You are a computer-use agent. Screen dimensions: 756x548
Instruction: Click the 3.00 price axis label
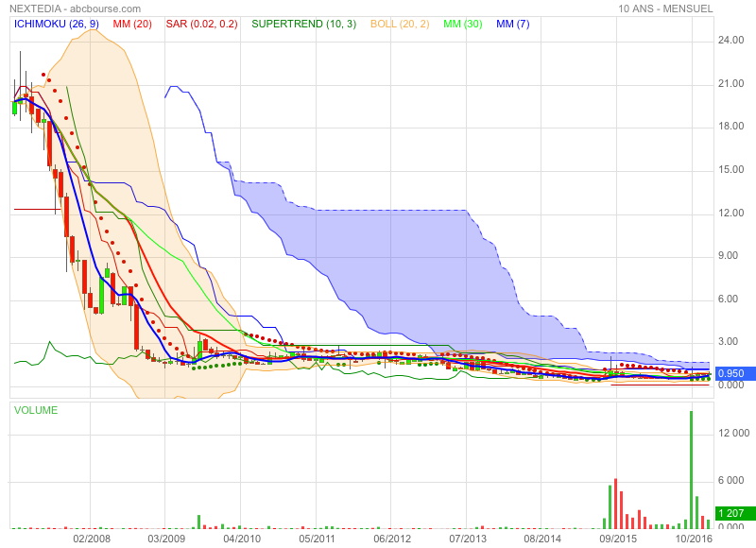tap(728, 342)
